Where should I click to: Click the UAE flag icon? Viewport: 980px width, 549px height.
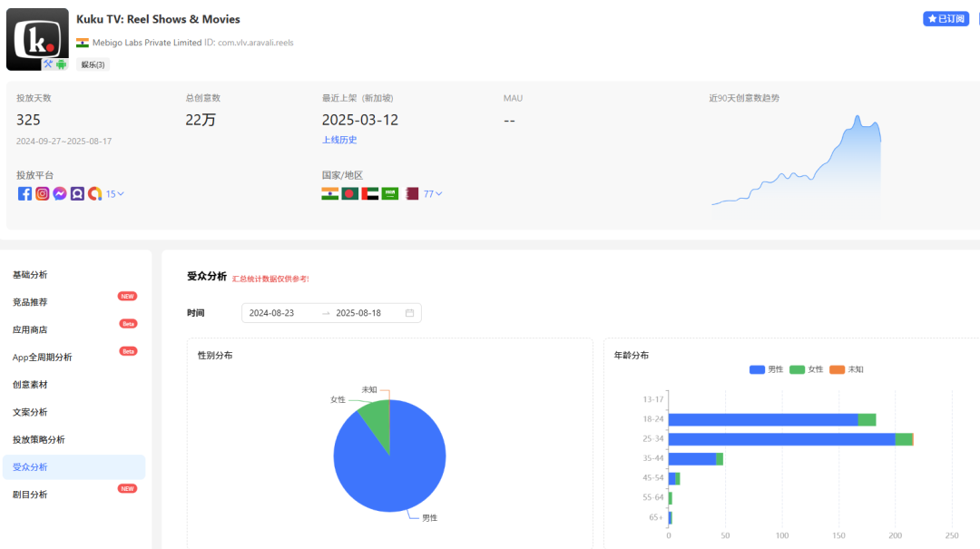click(x=370, y=194)
